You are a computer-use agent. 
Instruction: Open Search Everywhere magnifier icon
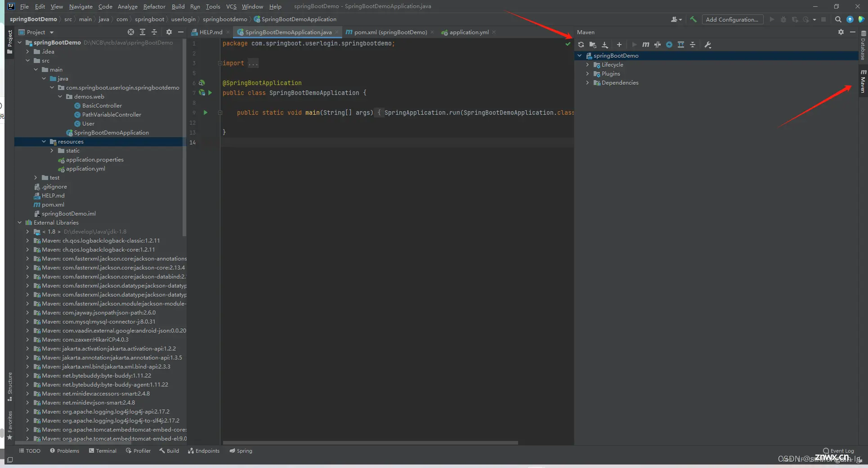838,19
